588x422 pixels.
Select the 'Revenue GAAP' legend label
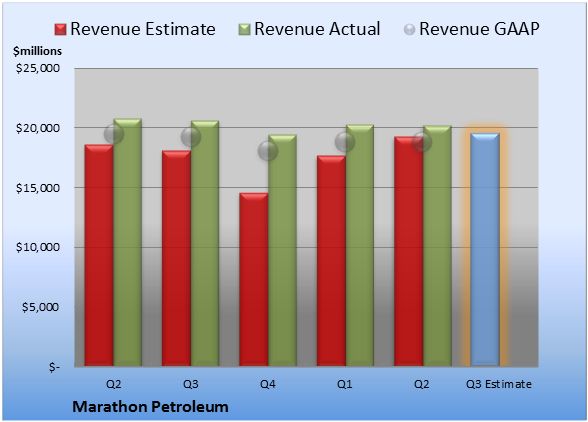coord(479,29)
